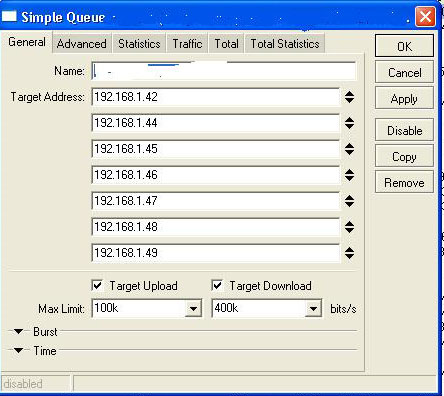Switch to the Traffic tab
This screenshot has height=396, width=444.
click(187, 44)
